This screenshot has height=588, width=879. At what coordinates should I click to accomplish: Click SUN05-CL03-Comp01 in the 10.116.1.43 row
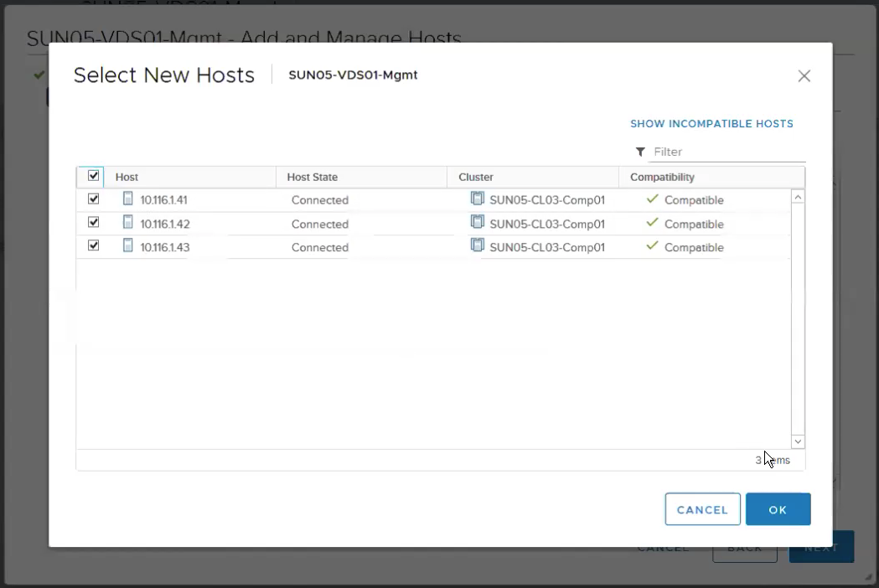point(547,248)
